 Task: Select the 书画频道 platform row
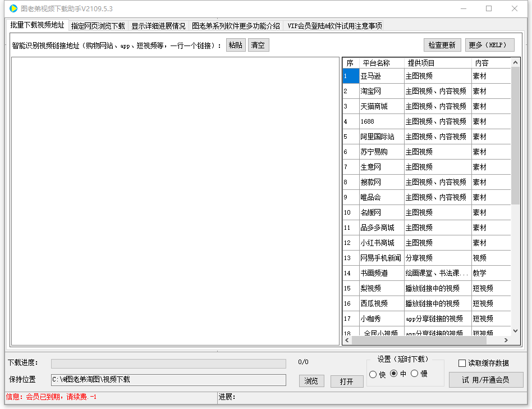[x=426, y=273]
